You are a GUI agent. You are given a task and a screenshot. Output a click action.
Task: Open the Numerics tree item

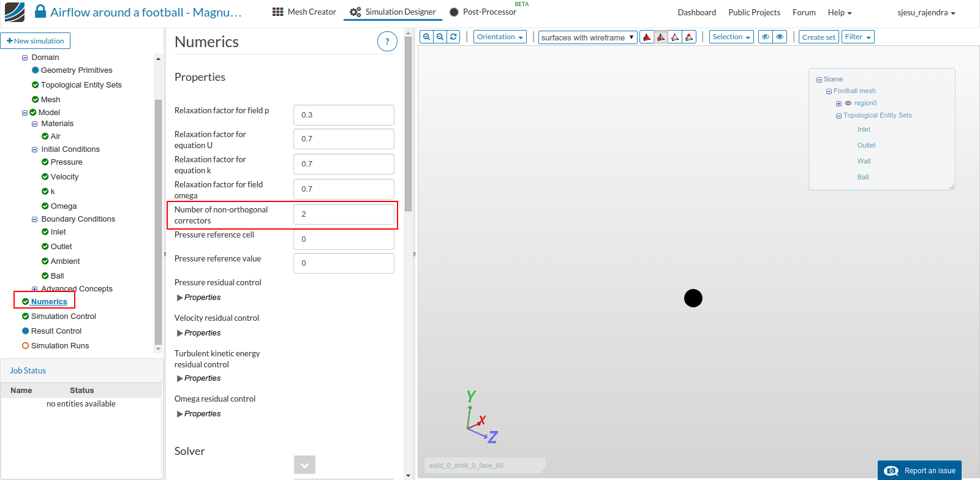(49, 302)
